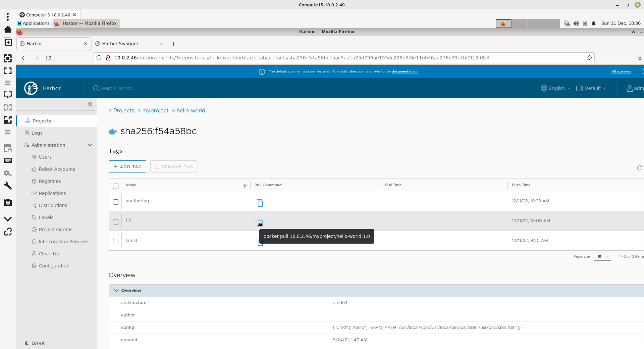Image resolution: width=644 pixels, height=349 pixels.
Task: Bookmark this page with the star icon
Action: tap(589, 58)
